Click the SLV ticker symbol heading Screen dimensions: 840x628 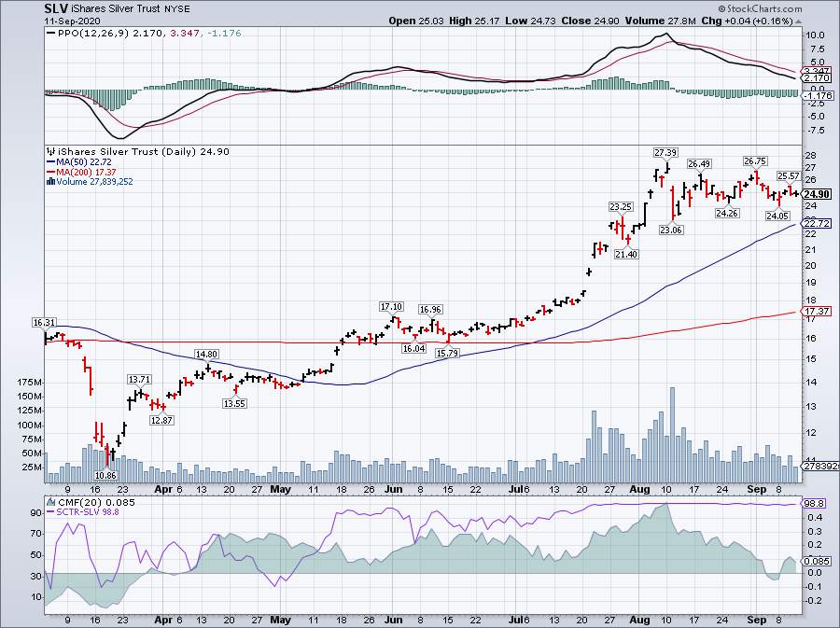(x=56, y=8)
